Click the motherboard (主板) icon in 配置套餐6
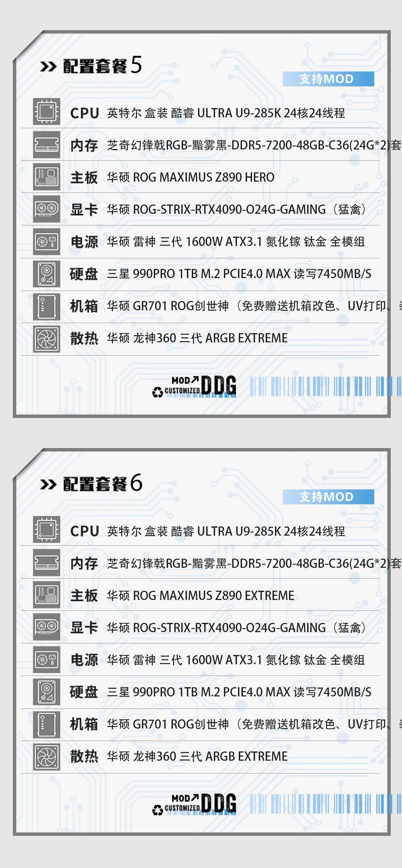 tap(47, 595)
